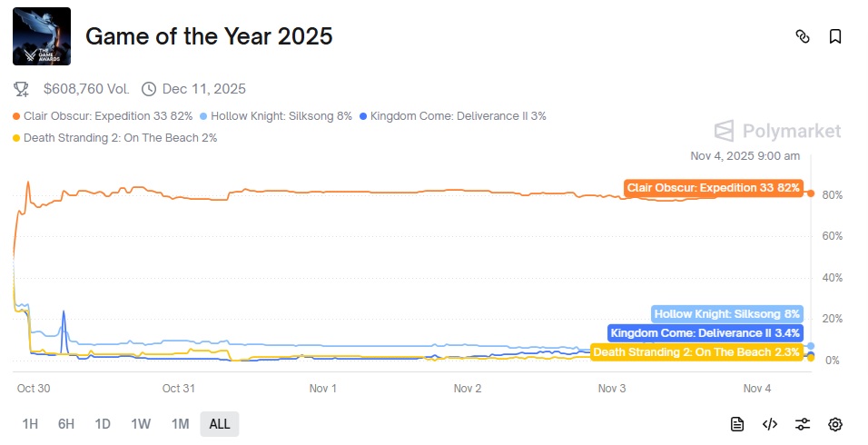Viewport: 868px width, 445px height.
Task: Switch chart to 6H range
Action: [x=66, y=423]
